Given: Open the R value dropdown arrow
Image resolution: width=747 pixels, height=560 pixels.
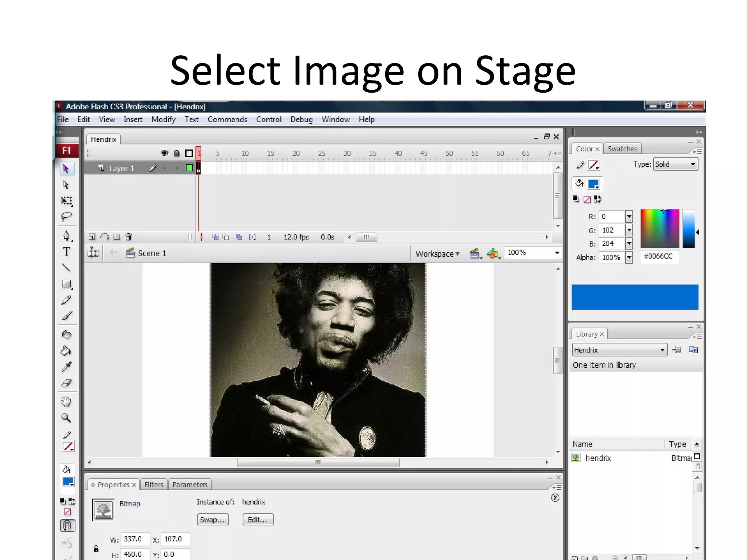Looking at the screenshot, I should point(629,217).
